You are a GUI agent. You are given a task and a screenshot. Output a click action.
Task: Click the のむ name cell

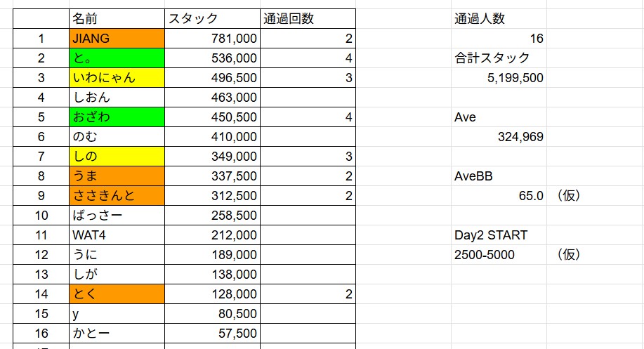click(x=117, y=137)
